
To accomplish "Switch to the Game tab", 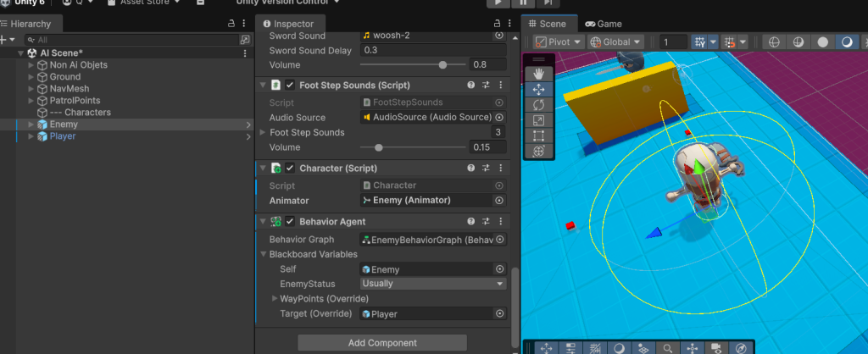I will click(603, 24).
